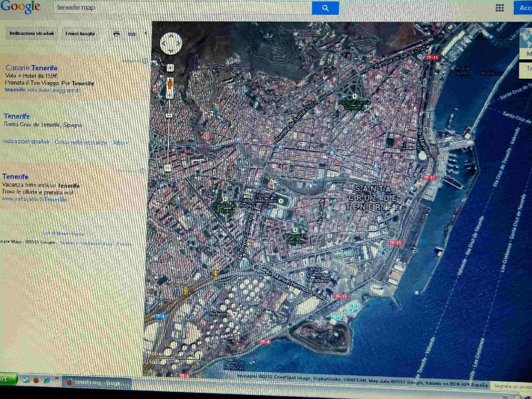Open the tenerife.volo-hotel ad URL
532x399 pixels.
tap(43, 90)
